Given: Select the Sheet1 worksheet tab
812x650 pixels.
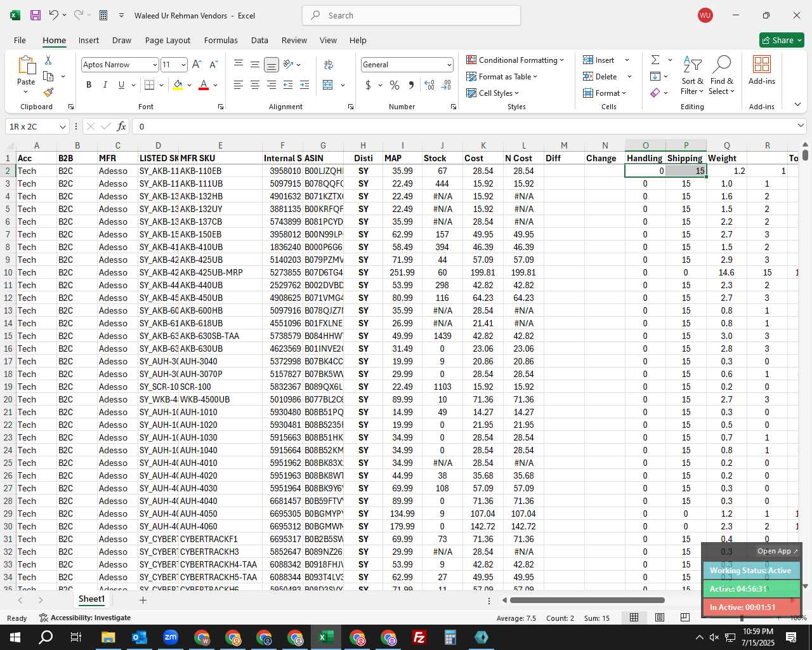Looking at the screenshot, I should point(91,599).
